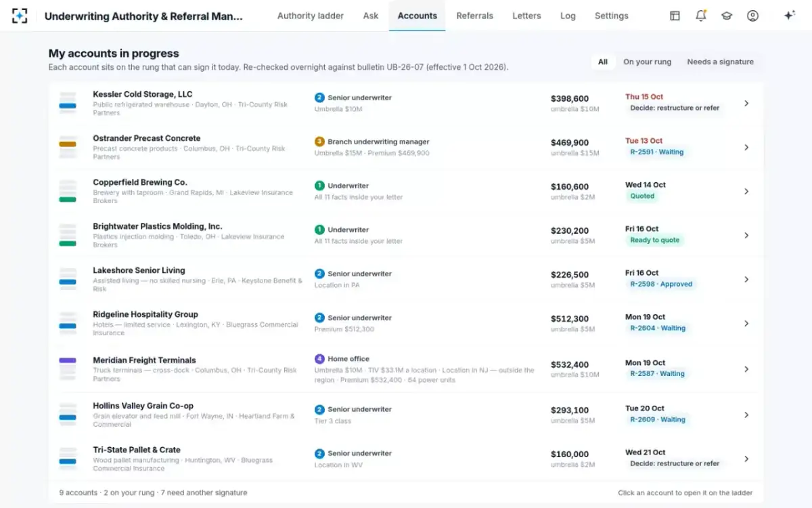Click the Meridian Freight Terminals name
Viewport: 812px width, 508px height.
tap(144, 360)
